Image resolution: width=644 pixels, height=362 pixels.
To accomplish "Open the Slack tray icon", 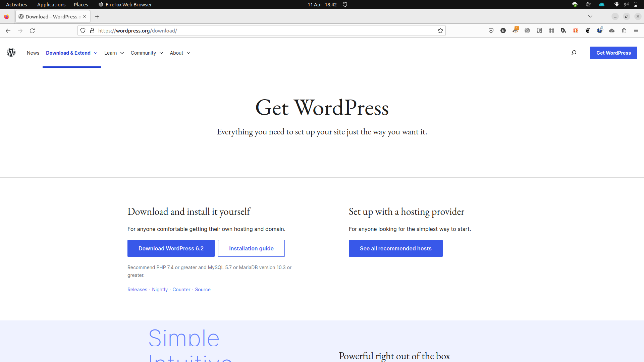I will point(588,4).
